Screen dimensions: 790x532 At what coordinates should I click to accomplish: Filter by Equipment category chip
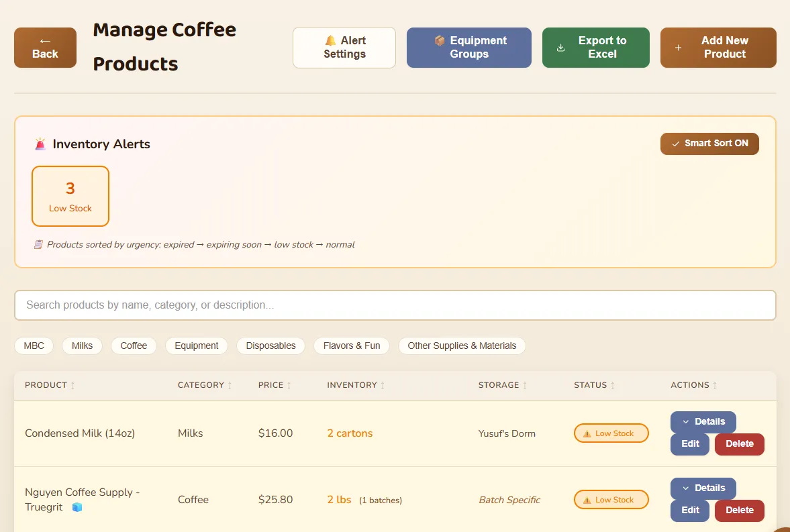pos(197,345)
